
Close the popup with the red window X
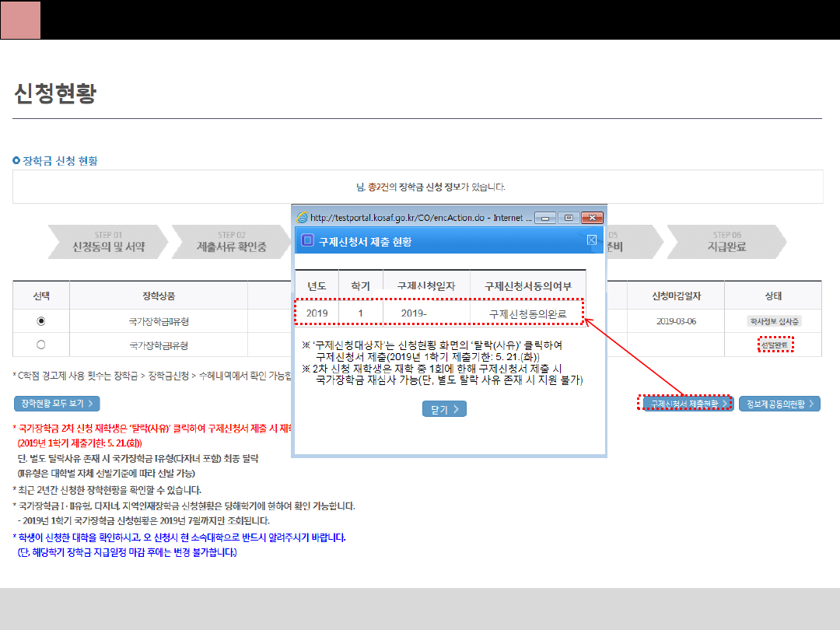point(593,218)
